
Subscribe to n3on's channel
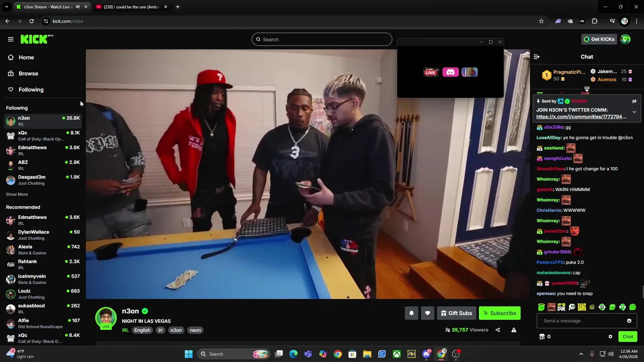[500, 313]
